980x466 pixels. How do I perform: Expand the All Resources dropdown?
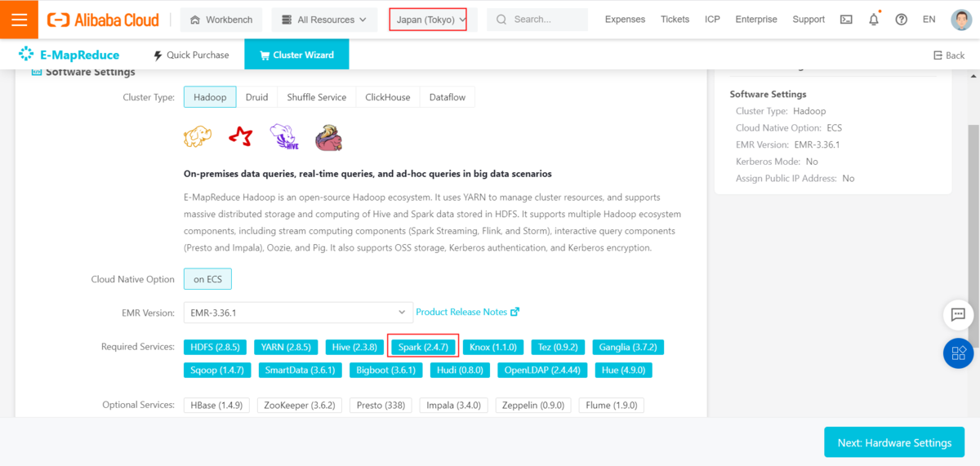(x=324, y=20)
